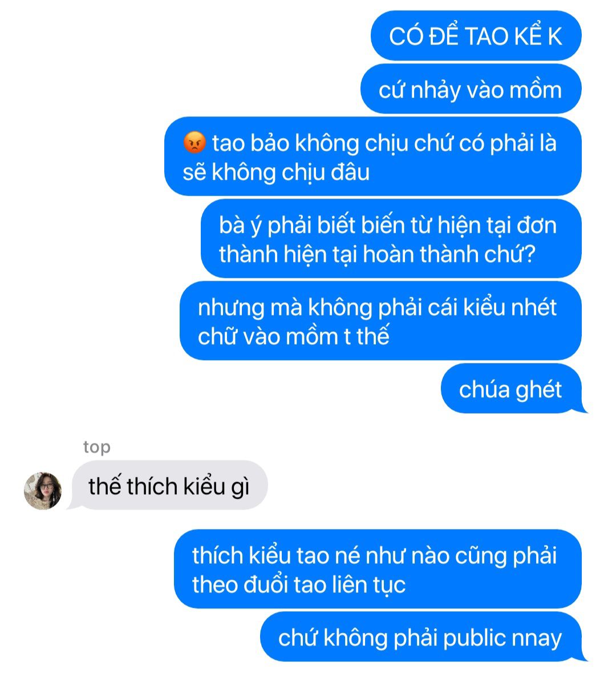616x674 pixels.
Task: Tap the 'chứ không phải public nnay' bubble
Action: click(421, 636)
